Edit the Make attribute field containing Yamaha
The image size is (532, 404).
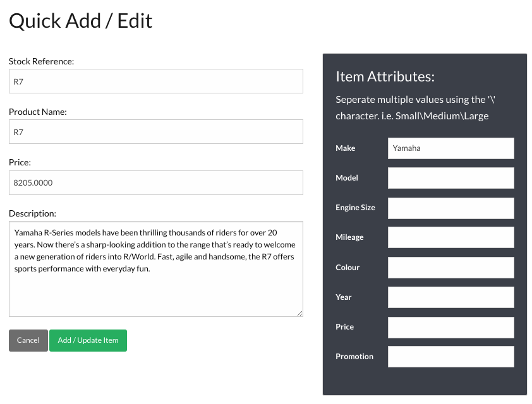[x=450, y=148]
